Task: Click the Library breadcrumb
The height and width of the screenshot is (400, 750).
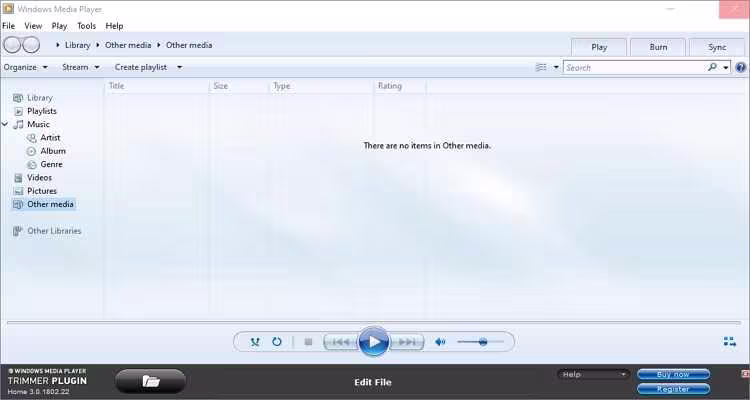Action: (77, 45)
